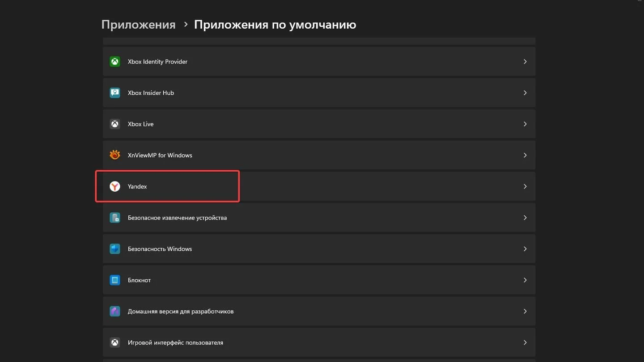Click the Домашняя версия для разработчиков icon

click(115, 311)
